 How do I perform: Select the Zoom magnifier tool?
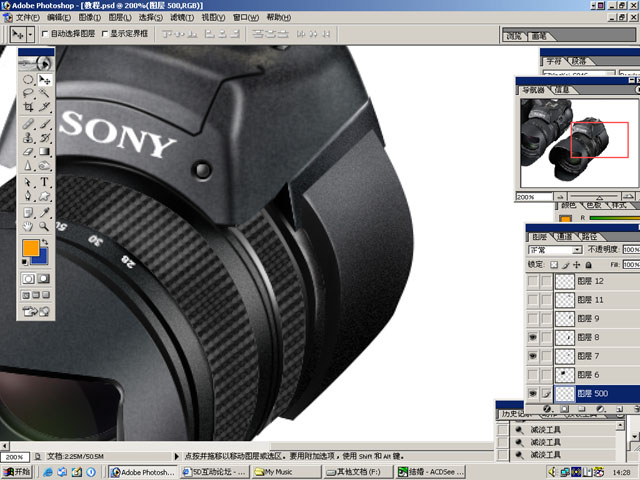point(44,226)
